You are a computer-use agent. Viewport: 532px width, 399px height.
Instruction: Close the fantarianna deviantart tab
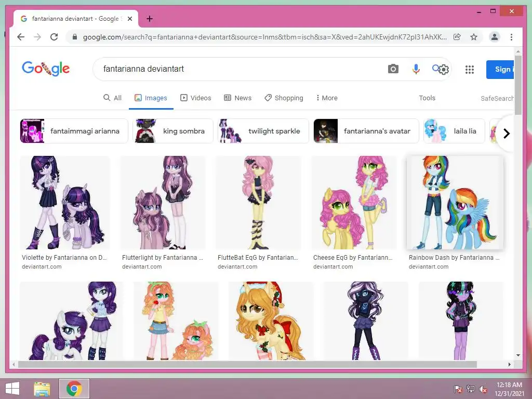[129, 19]
